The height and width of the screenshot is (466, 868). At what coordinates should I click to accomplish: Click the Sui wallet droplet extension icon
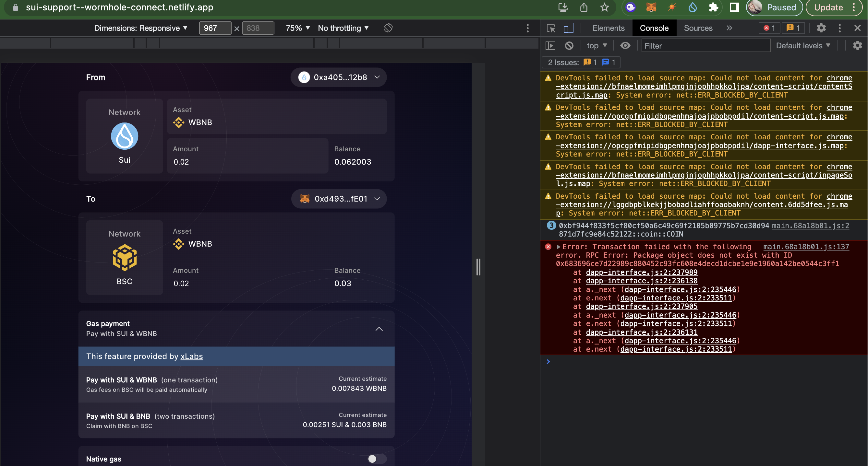point(692,7)
